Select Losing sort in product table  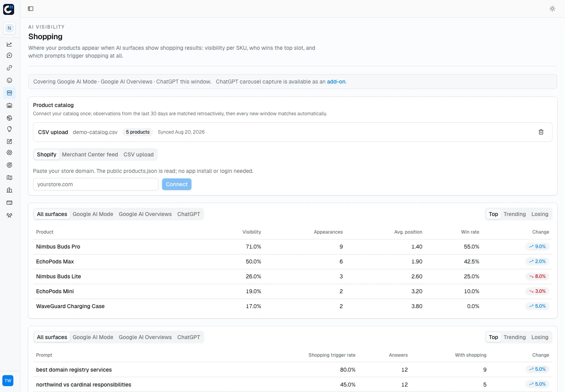point(540,214)
